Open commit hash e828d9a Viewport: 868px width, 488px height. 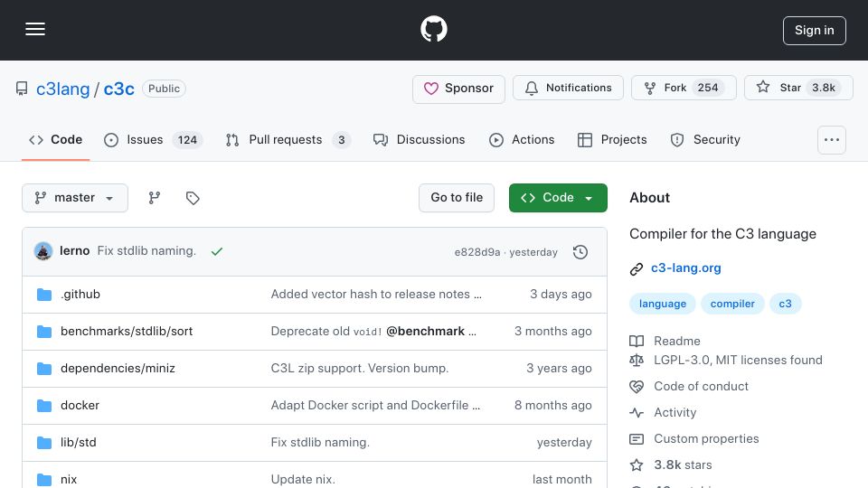(477, 252)
